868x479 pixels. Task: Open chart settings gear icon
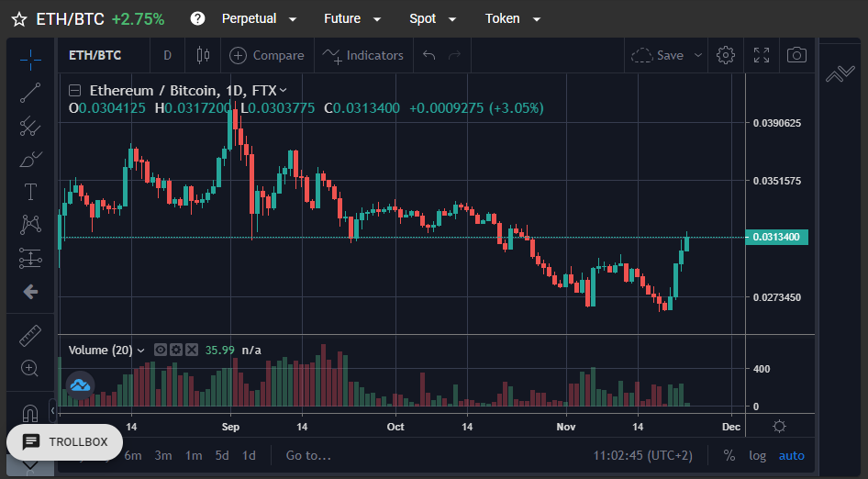[725, 55]
